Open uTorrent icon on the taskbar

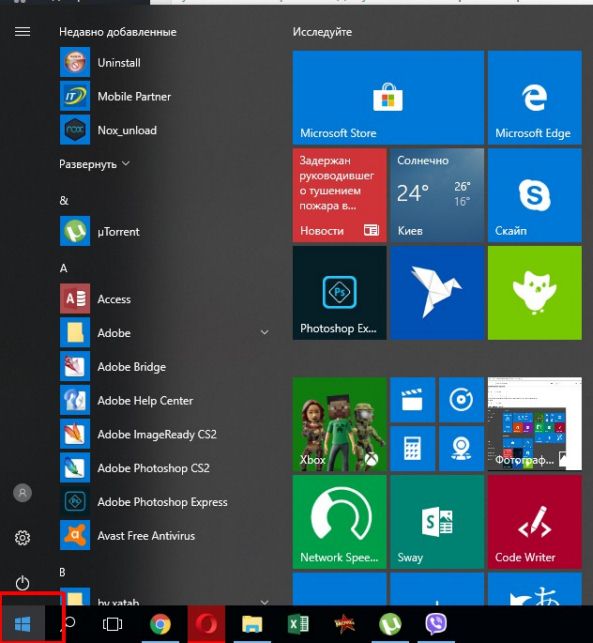click(390, 624)
